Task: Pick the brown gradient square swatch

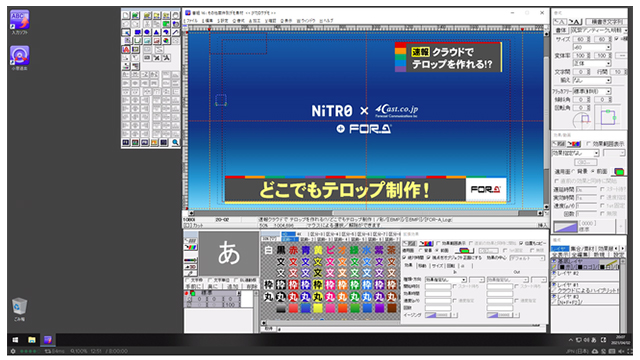Action: click(x=391, y=308)
